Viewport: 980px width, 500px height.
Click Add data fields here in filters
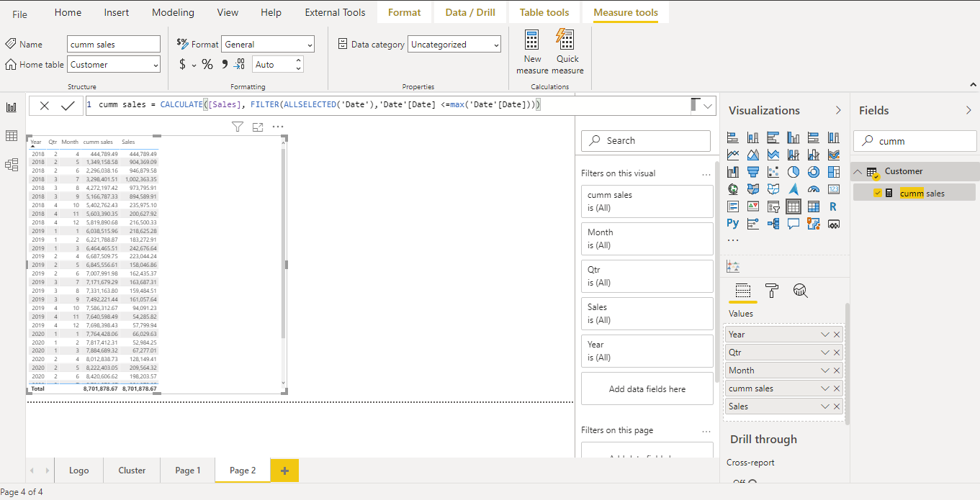tap(647, 389)
